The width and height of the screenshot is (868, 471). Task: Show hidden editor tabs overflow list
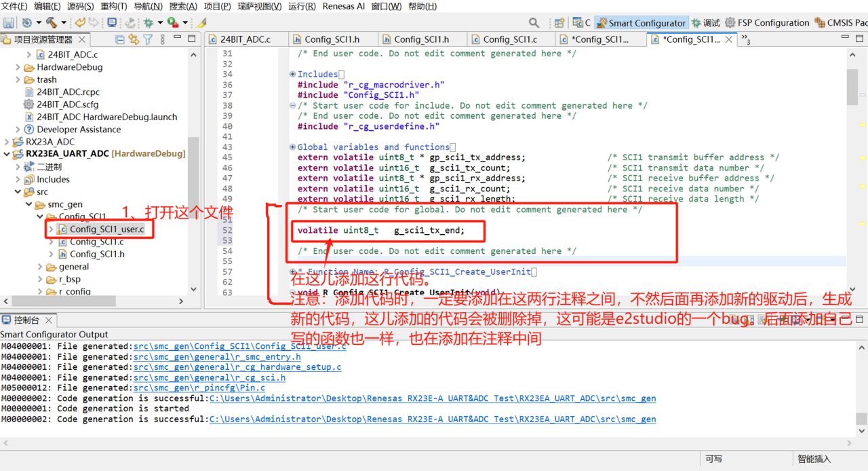745,39
